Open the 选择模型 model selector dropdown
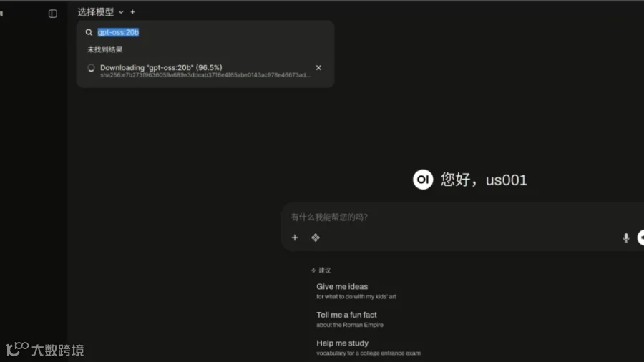The height and width of the screenshot is (362, 644). click(x=101, y=12)
